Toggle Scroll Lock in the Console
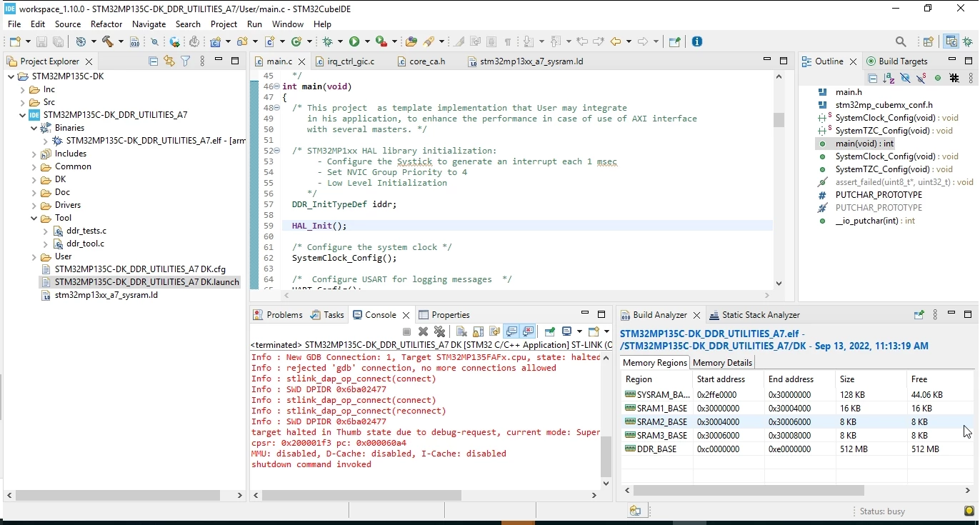This screenshot has height=525, width=980. (x=478, y=331)
